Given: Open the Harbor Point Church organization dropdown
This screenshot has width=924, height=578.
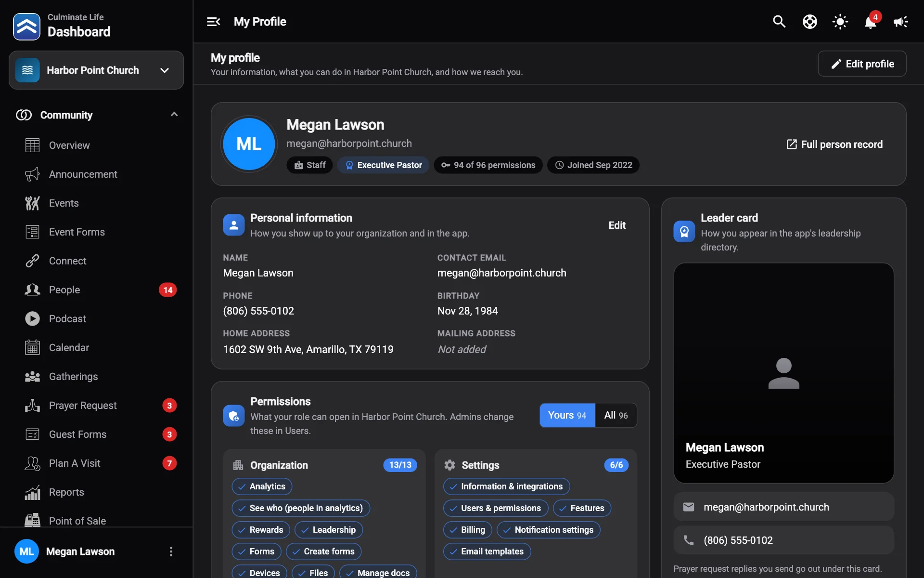Looking at the screenshot, I should tap(96, 70).
